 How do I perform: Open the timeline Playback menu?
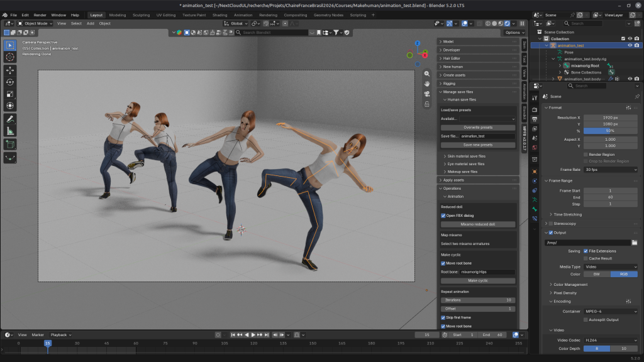pyautogui.click(x=60, y=335)
